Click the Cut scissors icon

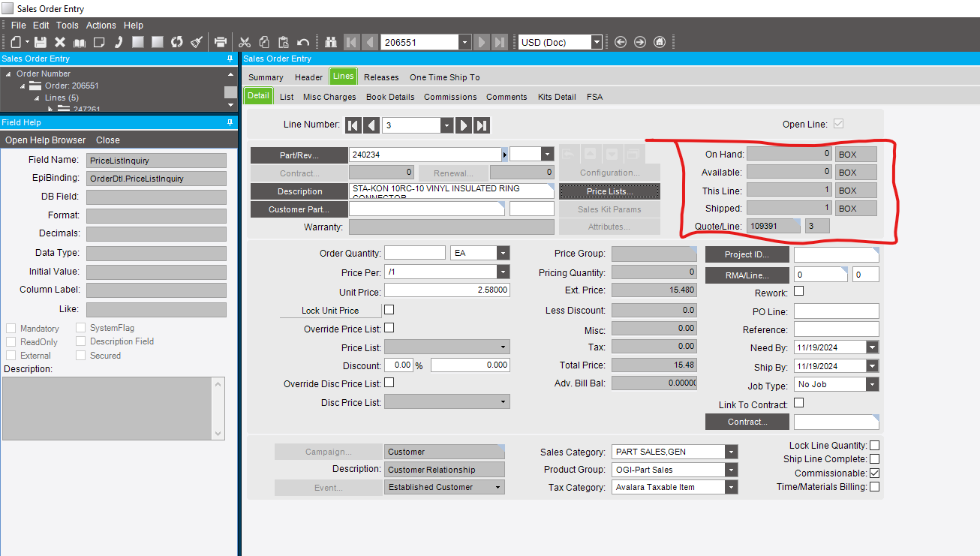(x=245, y=42)
